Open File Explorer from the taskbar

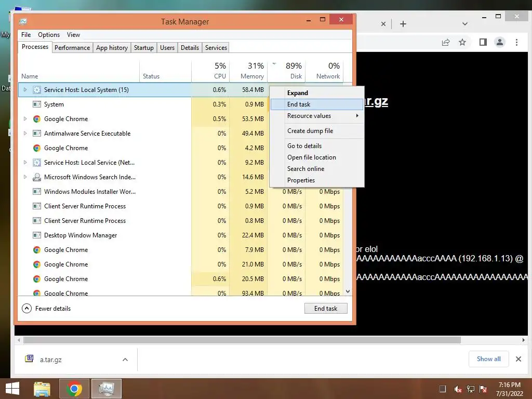click(x=42, y=389)
